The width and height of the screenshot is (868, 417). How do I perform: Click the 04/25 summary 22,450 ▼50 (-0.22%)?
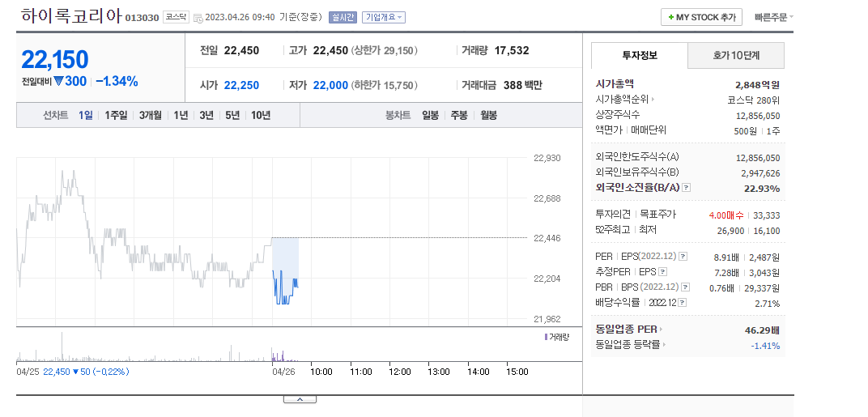85,372
